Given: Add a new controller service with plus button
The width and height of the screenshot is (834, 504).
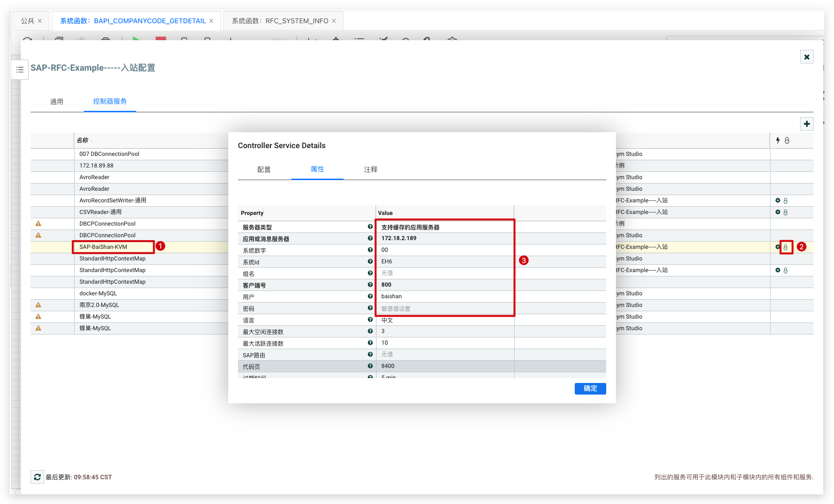Looking at the screenshot, I should pos(806,124).
